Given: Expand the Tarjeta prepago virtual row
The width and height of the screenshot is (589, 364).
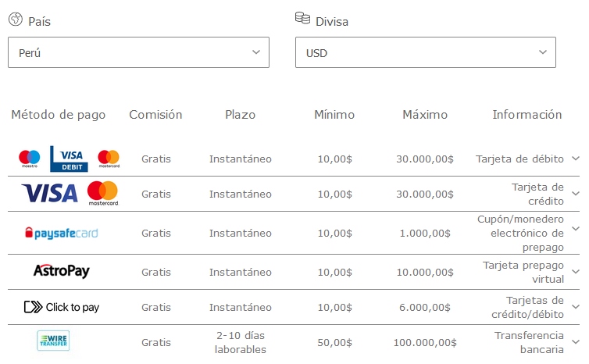Looking at the screenshot, I should click(x=576, y=272).
